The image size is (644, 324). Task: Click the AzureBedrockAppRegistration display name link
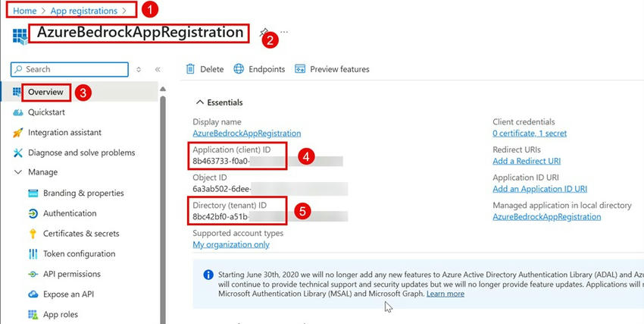pos(247,134)
